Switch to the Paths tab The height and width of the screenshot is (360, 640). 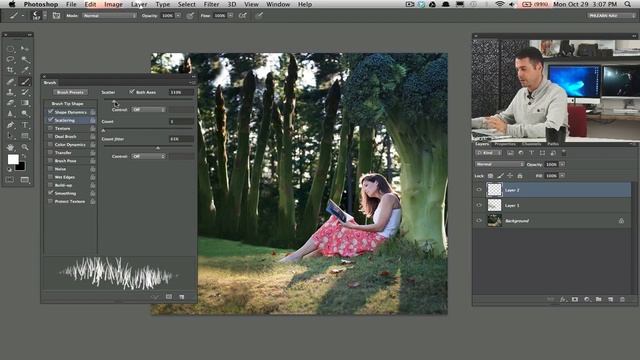pyautogui.click(x=553, y=144)
